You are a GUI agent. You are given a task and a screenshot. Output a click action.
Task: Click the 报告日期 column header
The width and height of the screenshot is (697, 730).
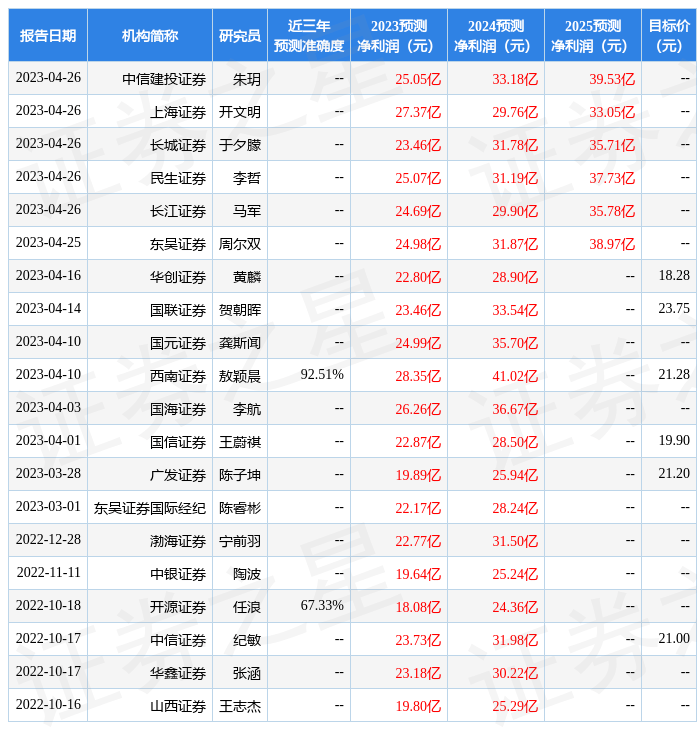[x=48, y=35]
